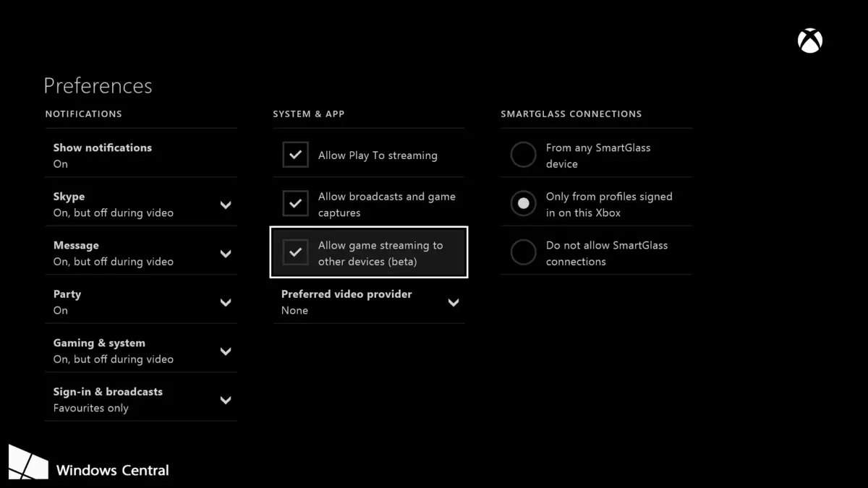The height and width of the screenshot is (488, 868).
Task: Choose Only from profiles signed in radio button
Action: (523, 204)
